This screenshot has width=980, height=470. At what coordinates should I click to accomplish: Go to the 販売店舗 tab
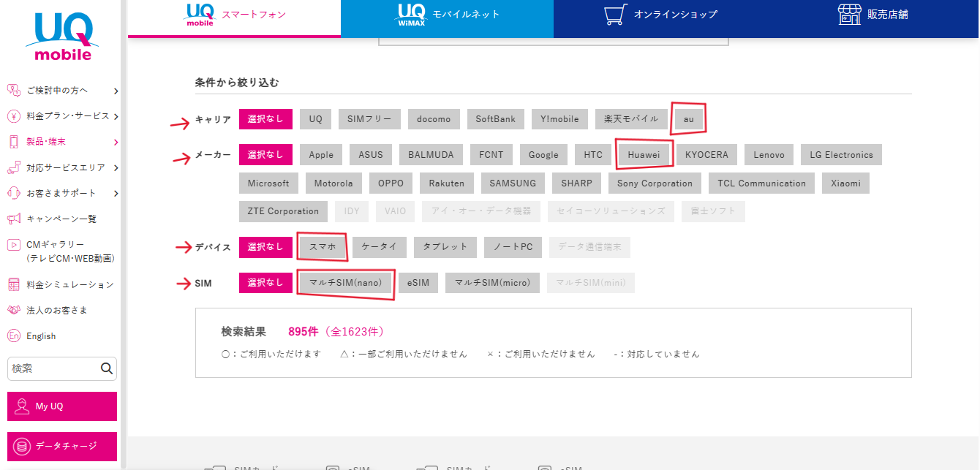873,18
